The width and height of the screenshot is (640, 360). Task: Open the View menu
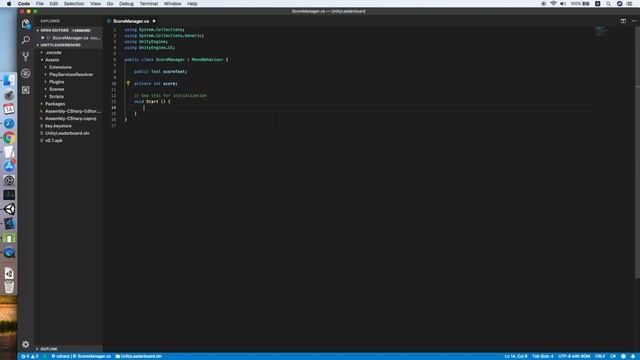(96, 4)
